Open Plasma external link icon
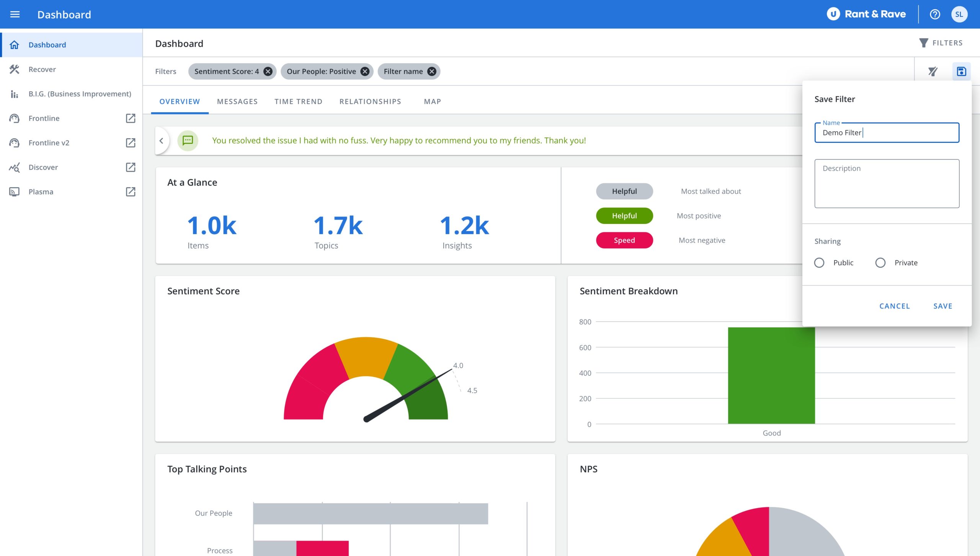Image resolution: width=980 pixels, height=556 pixels. click(x=131, y=192)
